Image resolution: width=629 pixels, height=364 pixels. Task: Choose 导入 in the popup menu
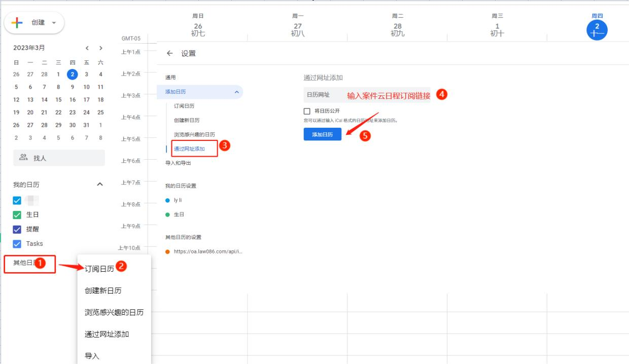(92, 356)
